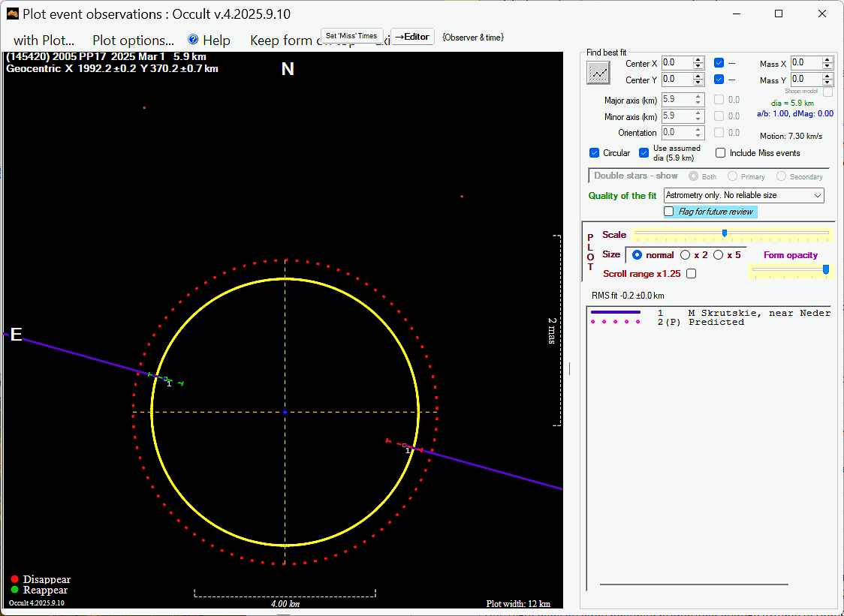Click the Help question mark icon
The height and width of the screenshot is (616, 844).
coord(193,40)
